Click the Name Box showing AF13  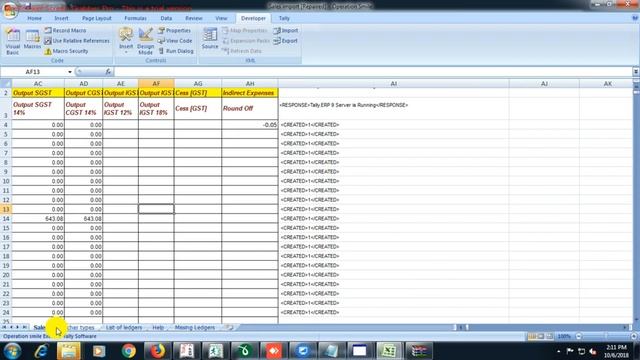33,72
